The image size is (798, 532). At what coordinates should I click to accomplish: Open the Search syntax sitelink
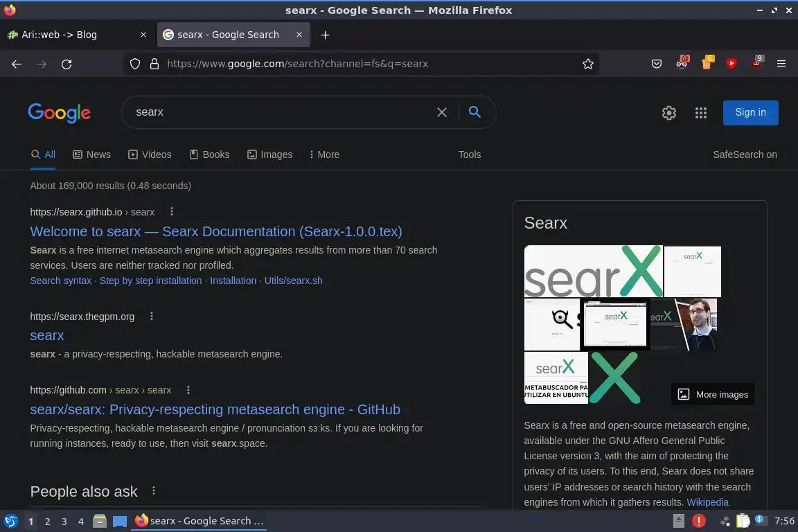pyautogui.click(x=60, y=281)
